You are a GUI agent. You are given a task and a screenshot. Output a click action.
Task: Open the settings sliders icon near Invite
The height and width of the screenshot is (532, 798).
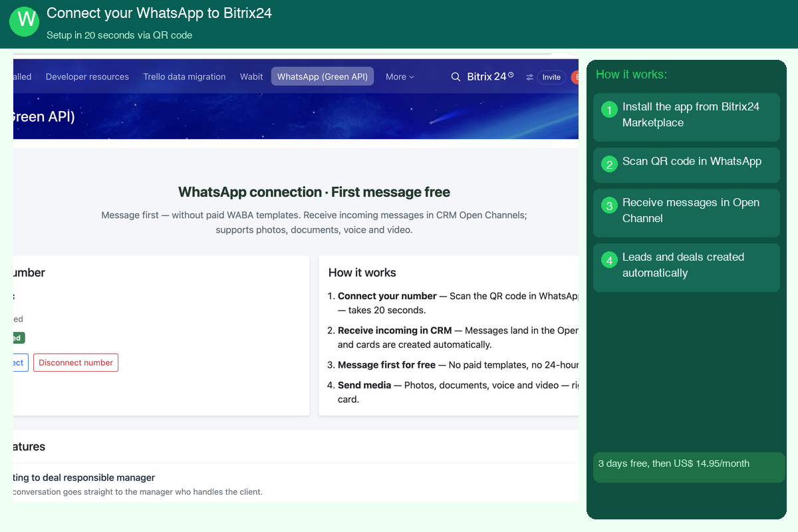point(530,77)
